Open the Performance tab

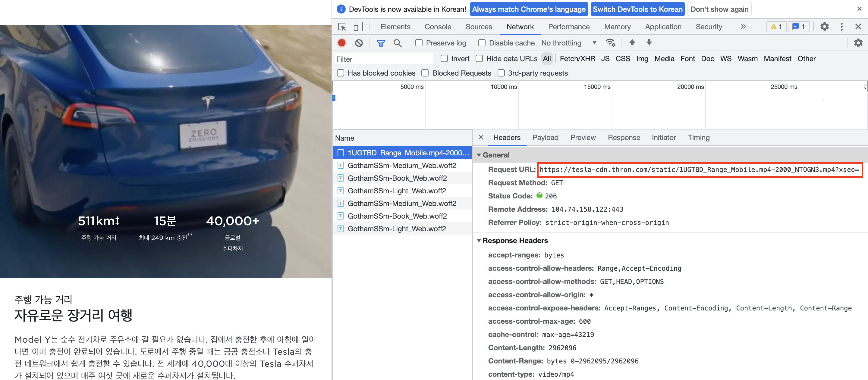[568, 26]
